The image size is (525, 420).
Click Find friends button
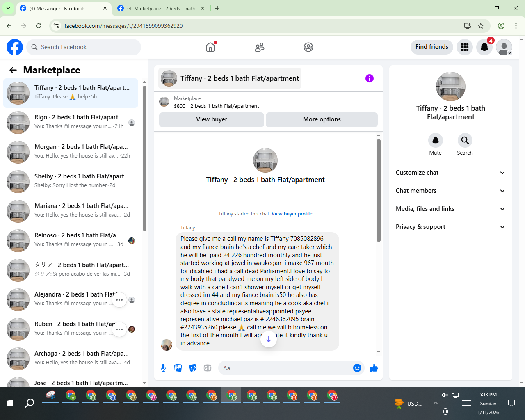tap(432, 47)
